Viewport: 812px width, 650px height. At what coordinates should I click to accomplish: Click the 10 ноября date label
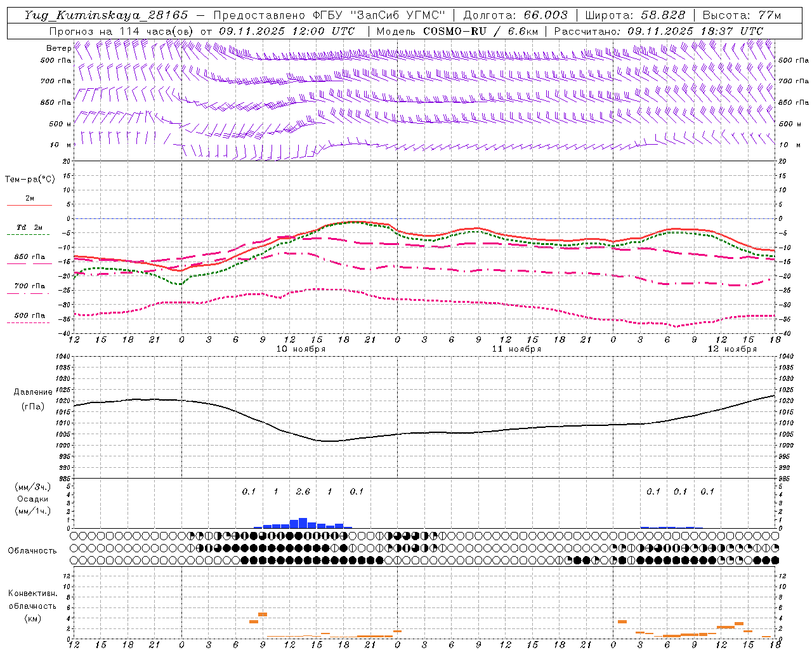[301, 349]
